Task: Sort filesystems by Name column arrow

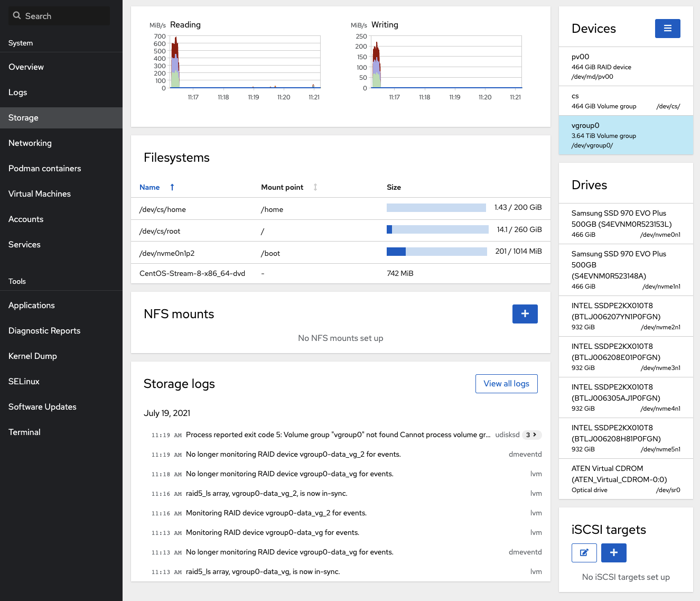Action: (172, 187)
